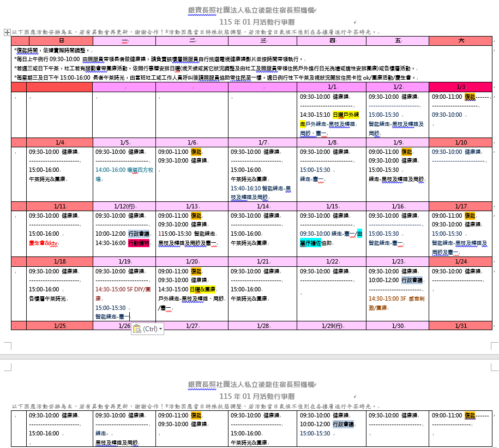Click the Paste Options clipboard icon
The width and height of the screenshot is (499, 448).
click(x=137, y=328)
